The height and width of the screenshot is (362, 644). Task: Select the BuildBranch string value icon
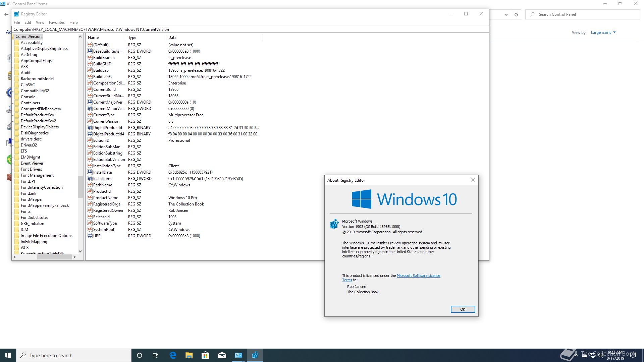point(90,57)
